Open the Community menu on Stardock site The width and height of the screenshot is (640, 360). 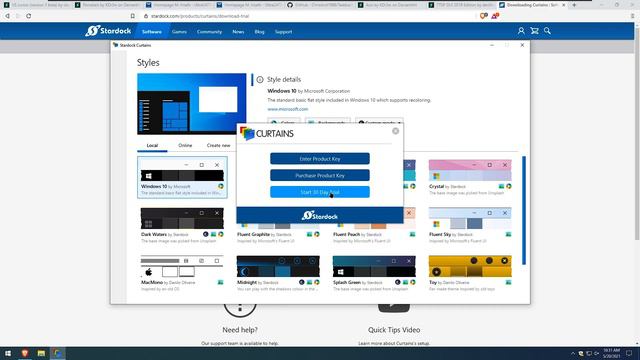click(x=209, y=31)
